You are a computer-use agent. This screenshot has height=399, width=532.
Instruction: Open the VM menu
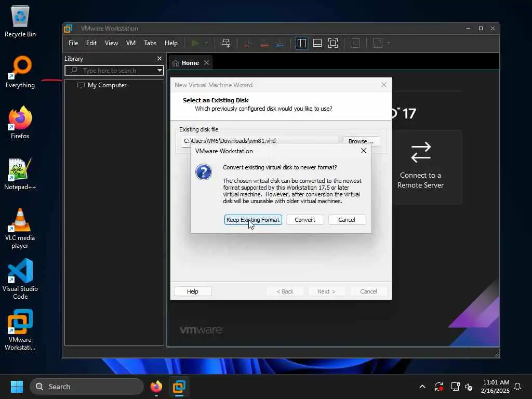pos(130,43)
